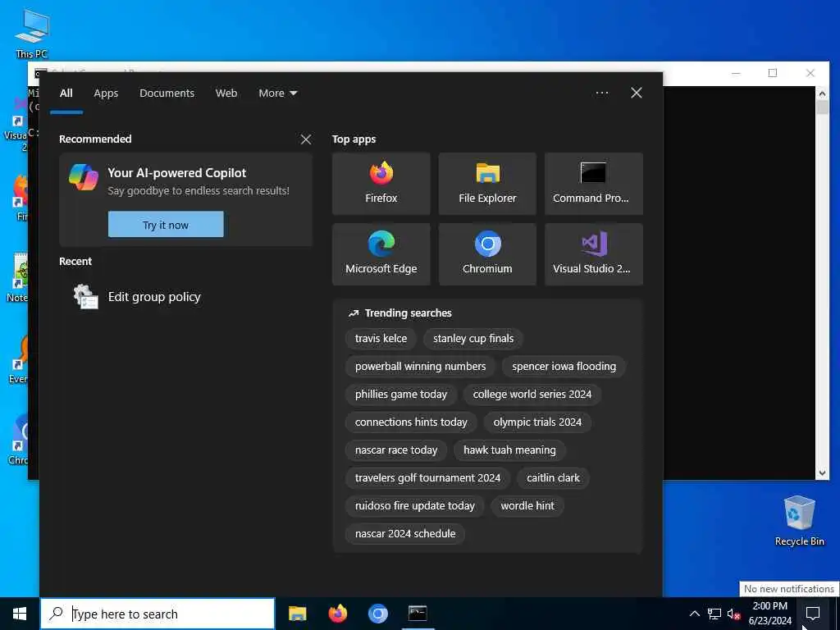The width and height of the screenshot is (840, 630).
Task: Open Firefox from the taskbar
Action: pyautogui.click(x=337, y=614)
